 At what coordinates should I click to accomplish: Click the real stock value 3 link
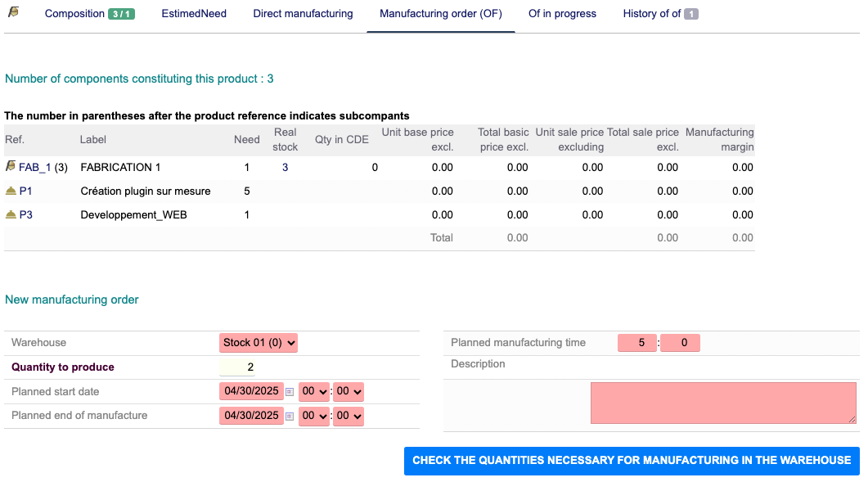click(x=285, y=167)
